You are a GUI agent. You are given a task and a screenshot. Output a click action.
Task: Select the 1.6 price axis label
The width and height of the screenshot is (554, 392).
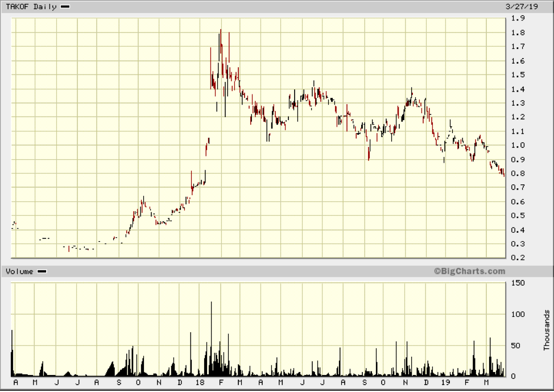(x=518, y=61)
